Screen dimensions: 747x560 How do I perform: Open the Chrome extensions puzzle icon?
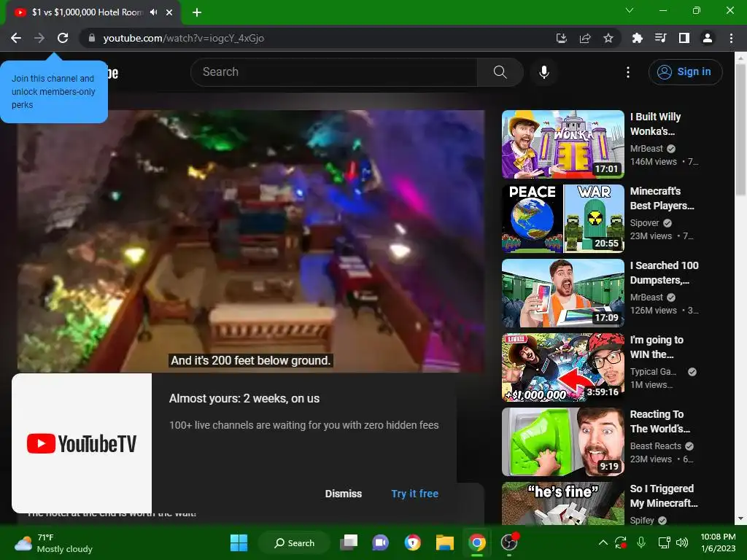tap(637, 38)
